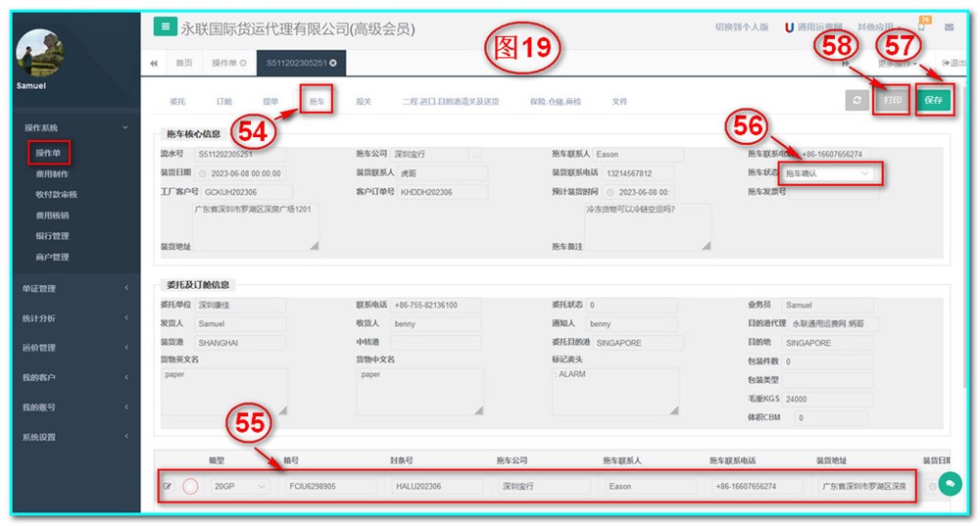Click the 切换到个人版 link

click(742, 27)
